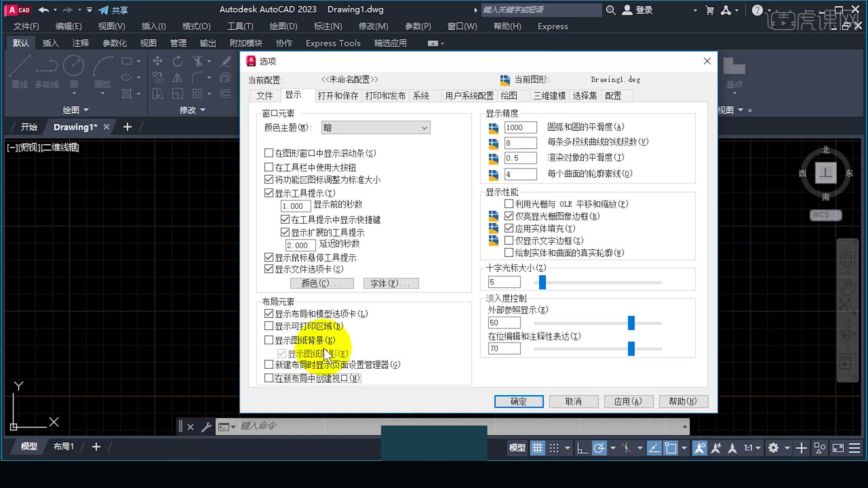The height and width of the screenshot is (488, 868).
Task: Open workspace switching gear icon in status bar
Action: coord(774,448)
